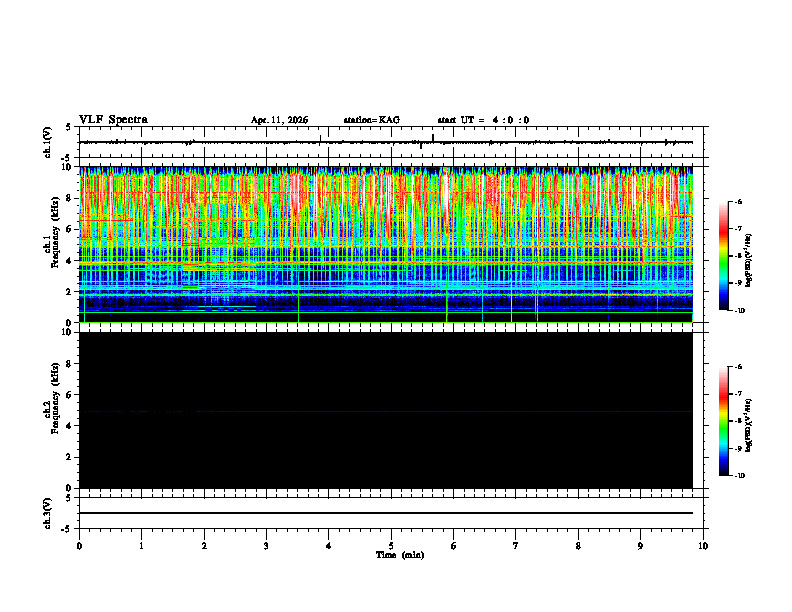Select the date text "Apr. 11, 2026"
Viewport: 792px width, 612px height.
(x=279, y=120)
